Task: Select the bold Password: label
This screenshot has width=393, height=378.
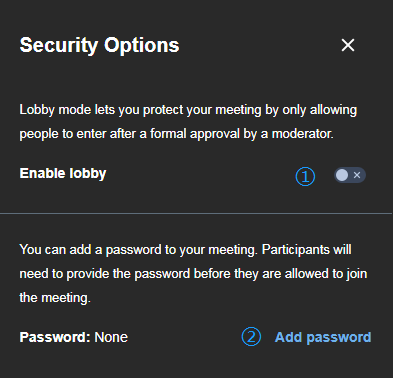Action: tap(55, 337)
